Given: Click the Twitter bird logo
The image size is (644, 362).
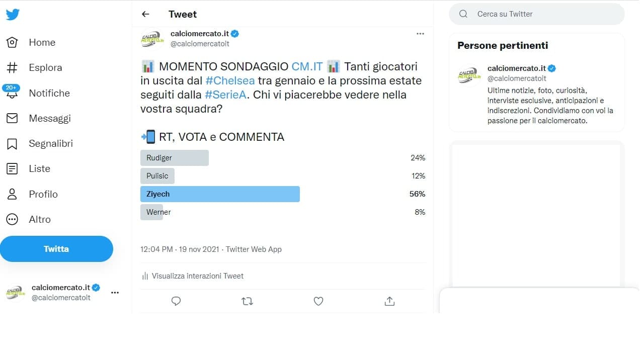Looking at the screenshot, I should tap(13, 15).
